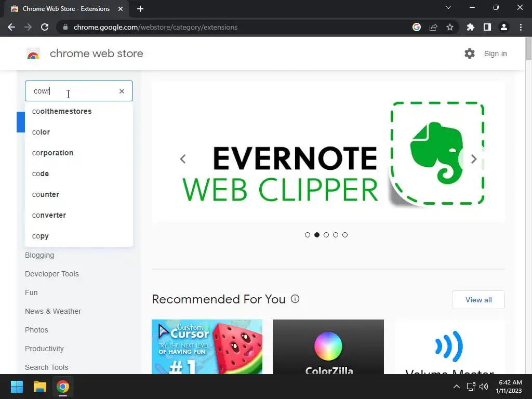The height and width of the screenshot is (399, 532).
Task: Open the Developer Tools category
Action: (x=51, y=274)
